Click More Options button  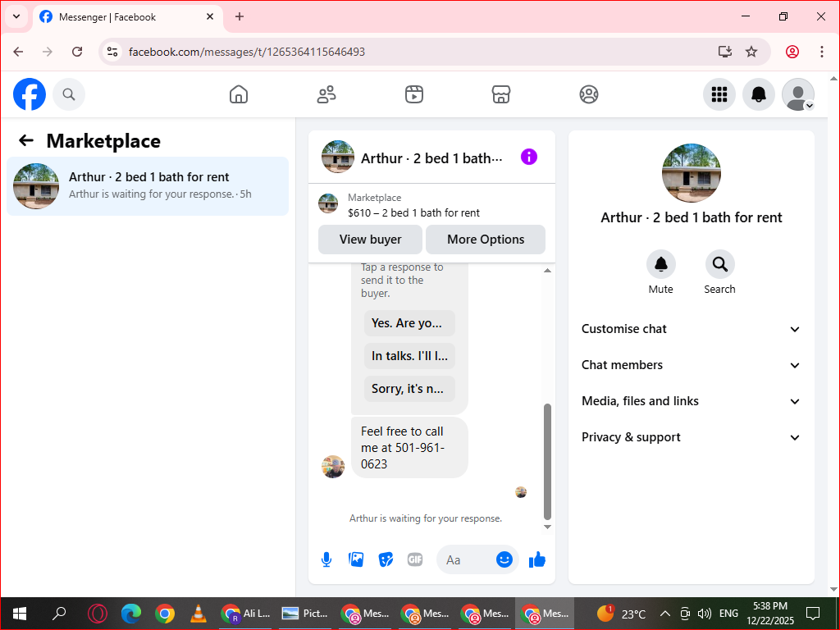(486, 240)
